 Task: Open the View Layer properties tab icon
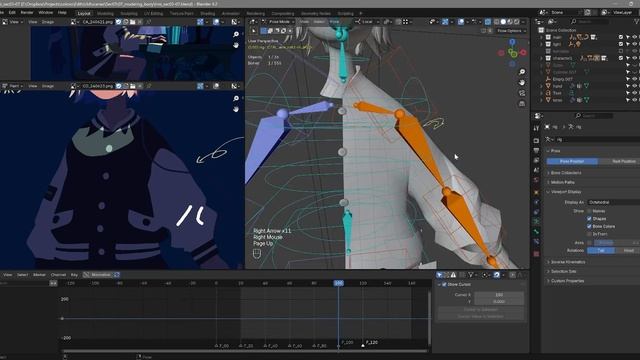pos(536,160)
